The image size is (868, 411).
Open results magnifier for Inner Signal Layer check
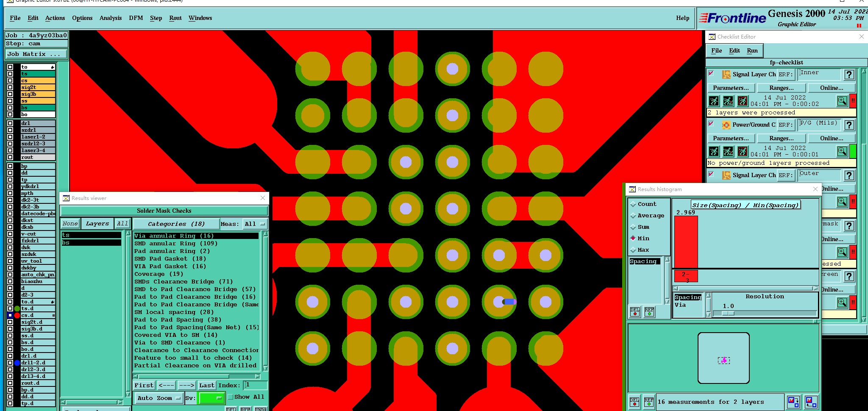(842, 101)
